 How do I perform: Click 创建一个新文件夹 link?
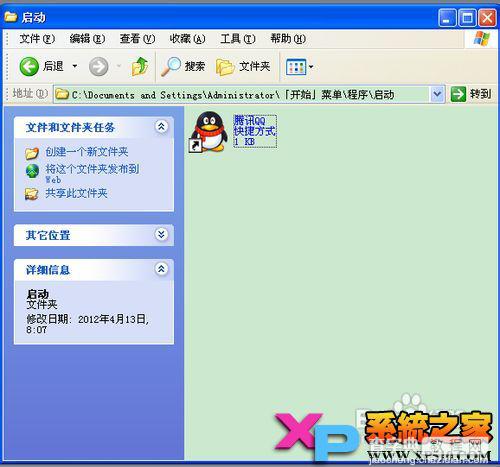click(x=87, y=152)
